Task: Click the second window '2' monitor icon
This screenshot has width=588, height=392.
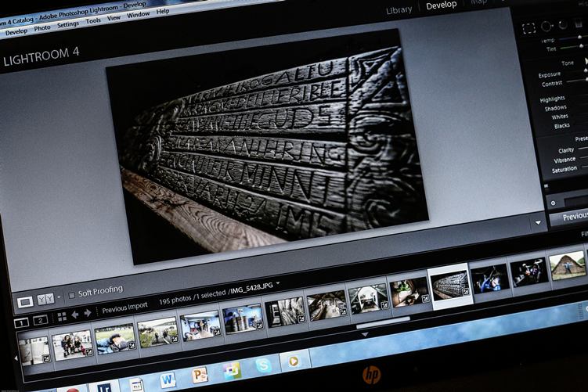Action: pos(40,320)
